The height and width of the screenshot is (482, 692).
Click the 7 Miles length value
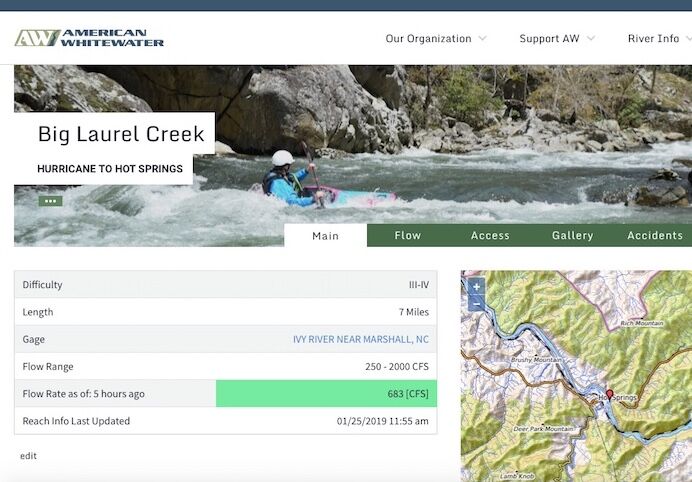coord(414,312)
